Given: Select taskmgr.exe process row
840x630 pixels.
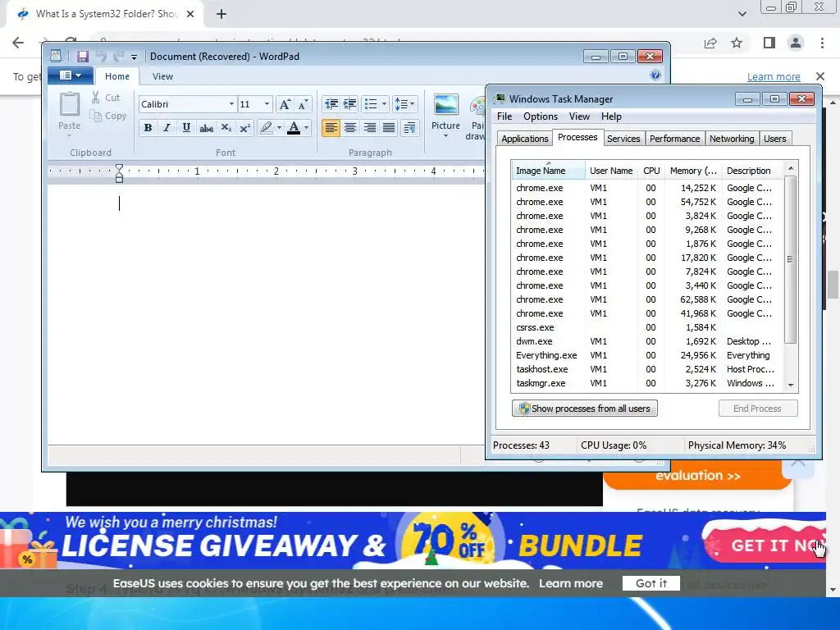Looking at the screenshot, I should click(648, 383).
